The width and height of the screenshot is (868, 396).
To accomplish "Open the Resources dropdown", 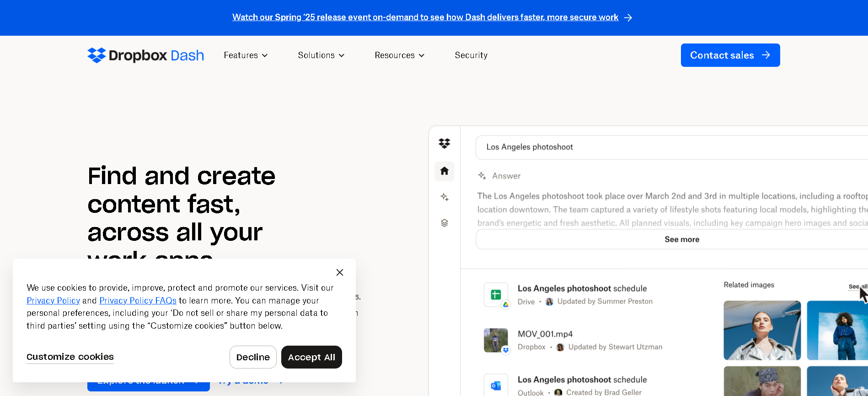I will click(399, 55).
